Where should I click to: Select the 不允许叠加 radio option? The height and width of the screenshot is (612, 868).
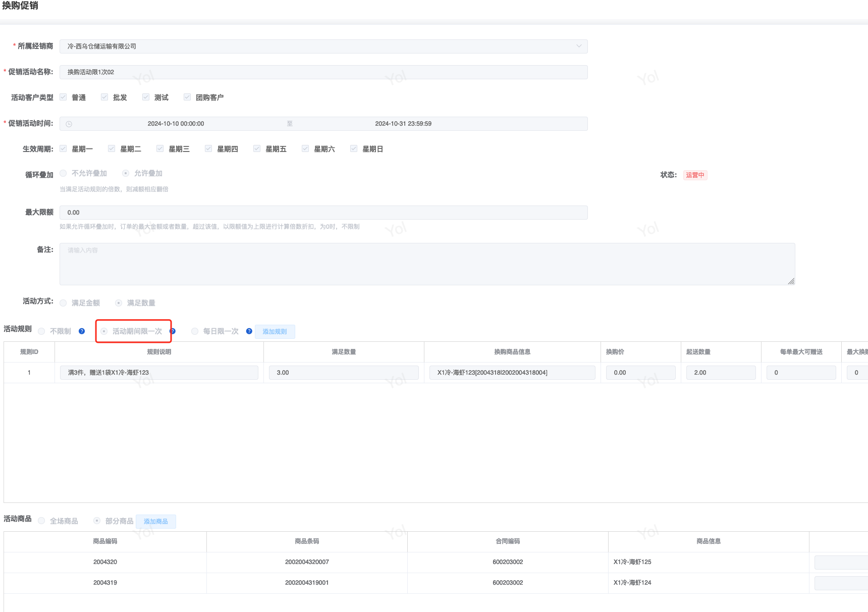64,173
